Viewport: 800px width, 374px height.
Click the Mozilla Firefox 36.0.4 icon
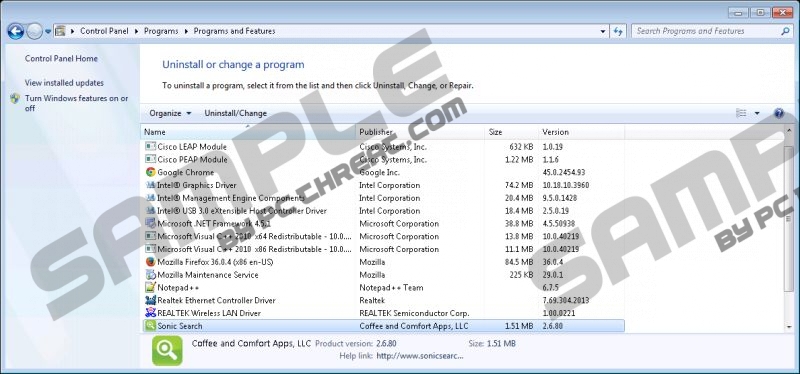coord(150,262)
